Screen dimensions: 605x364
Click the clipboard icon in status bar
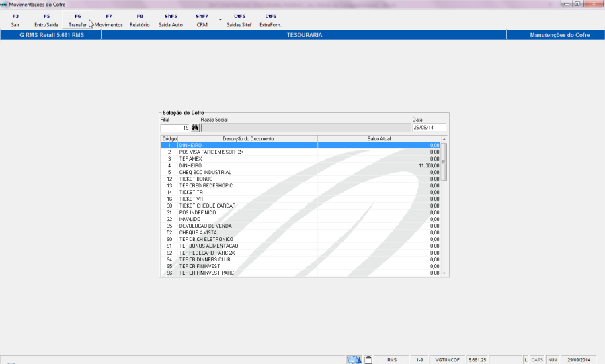[x=368, y=360]
